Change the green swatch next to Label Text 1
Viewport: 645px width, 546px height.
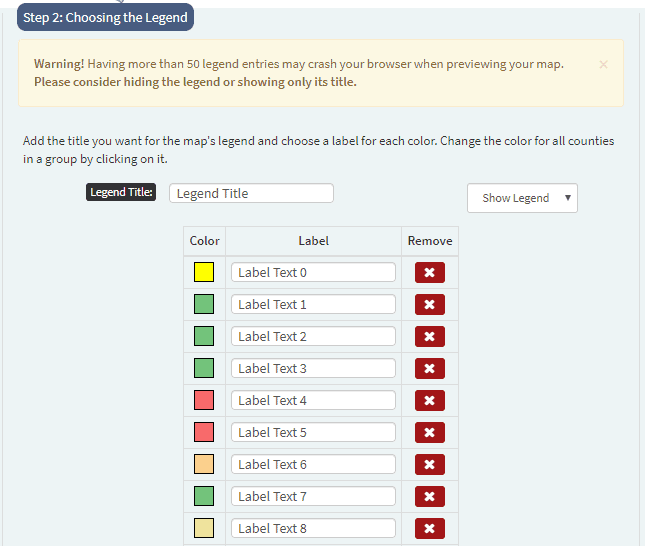[x=204, y=304]
